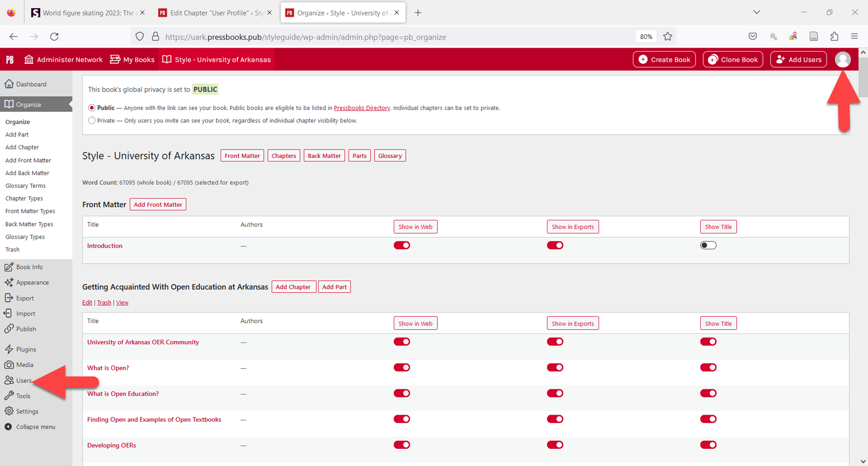Click the Glossary jump button
The height and width of the screenshot is (466, 868).
pos(390,156)
